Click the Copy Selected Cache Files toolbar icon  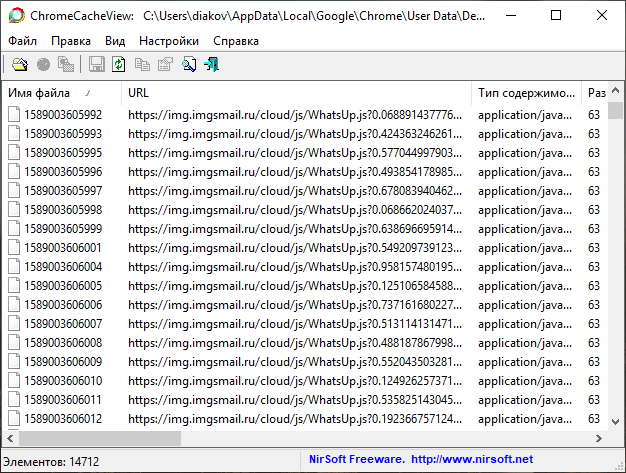(66, 64)
